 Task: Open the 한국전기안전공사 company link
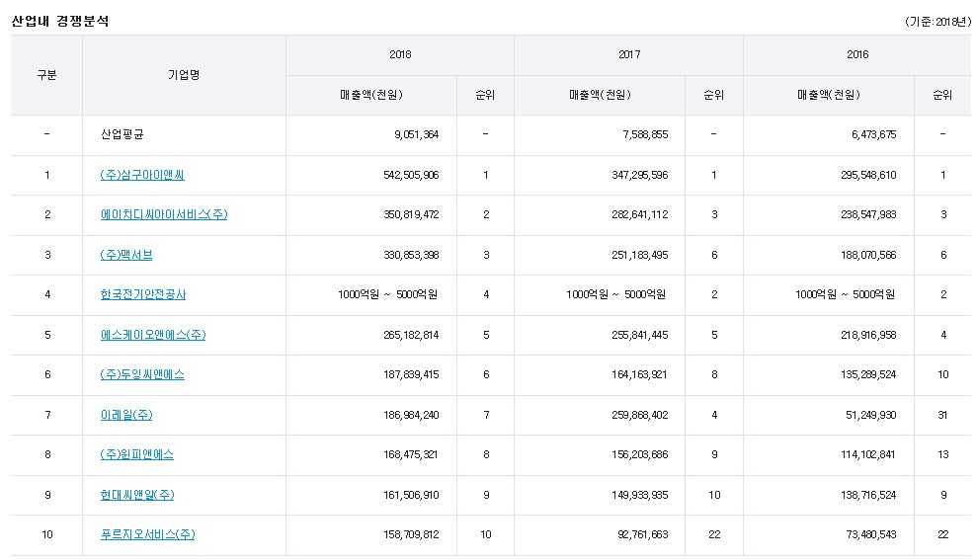click(143, 294)
